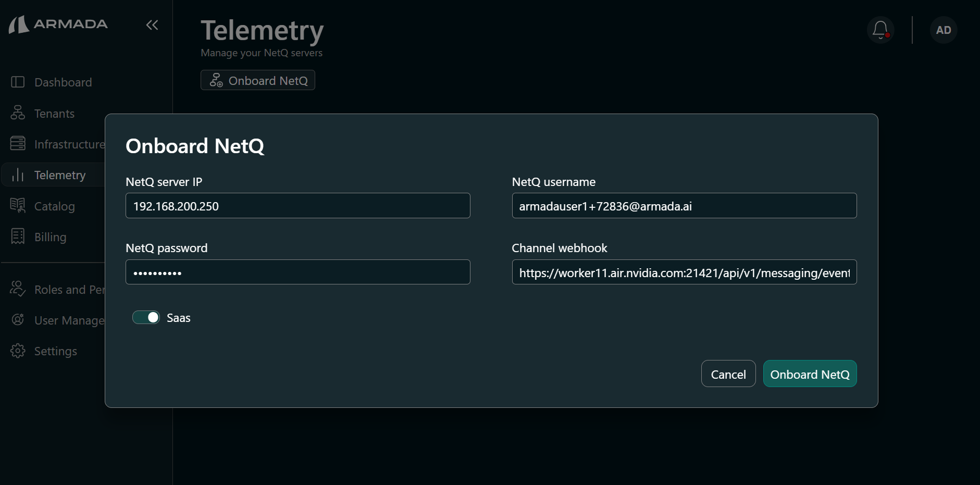The height and width of the screenshot is (485, 980).
Task: Click the 'Onboard NetQ' dialog heading
Action: 195,146
